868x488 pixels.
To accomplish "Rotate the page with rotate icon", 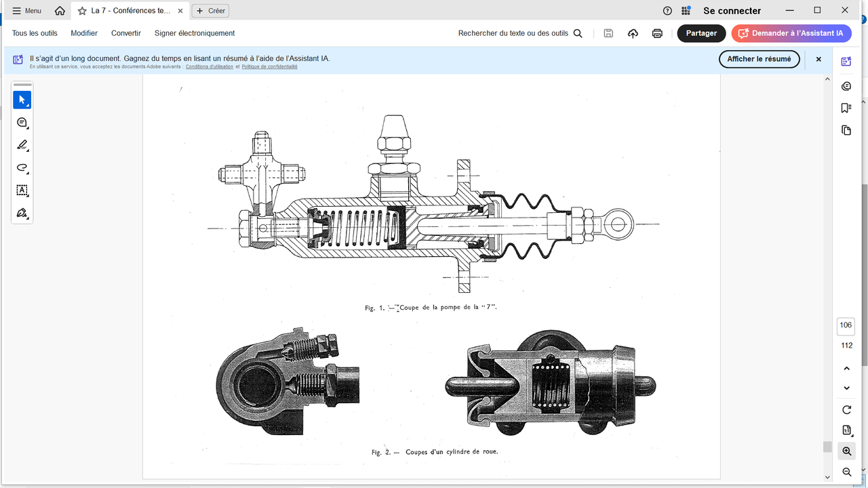I will coord(846,410).
